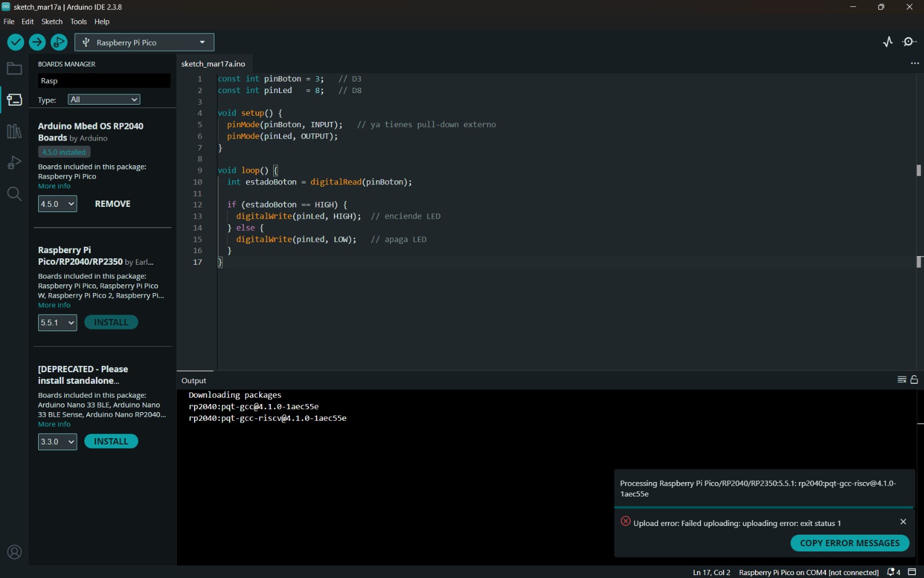Click COPY ERROR MESSAGES button
Image resolution: width=924 pixels, height=578 pixels.
pos(850,543)
